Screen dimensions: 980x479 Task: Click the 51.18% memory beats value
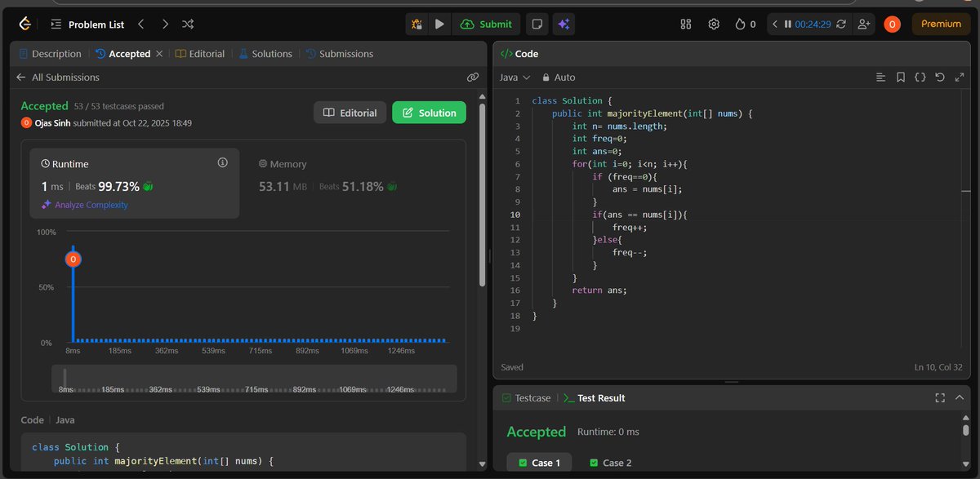click(363, 187)
